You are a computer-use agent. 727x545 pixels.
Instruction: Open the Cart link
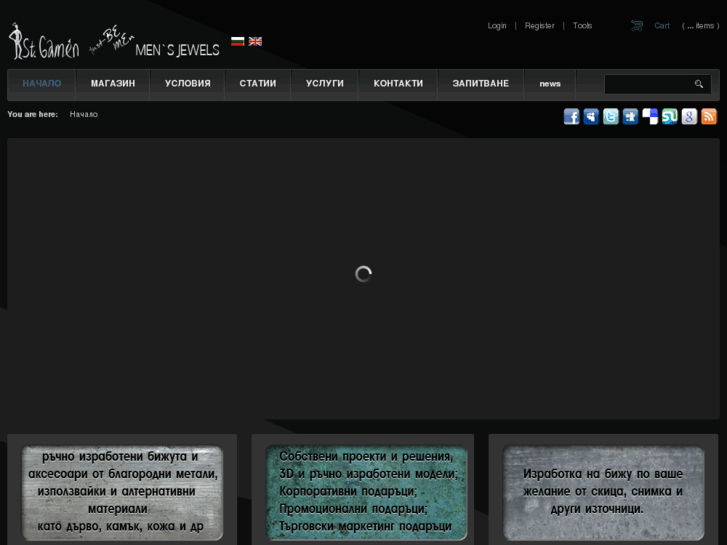click(662, 26)
